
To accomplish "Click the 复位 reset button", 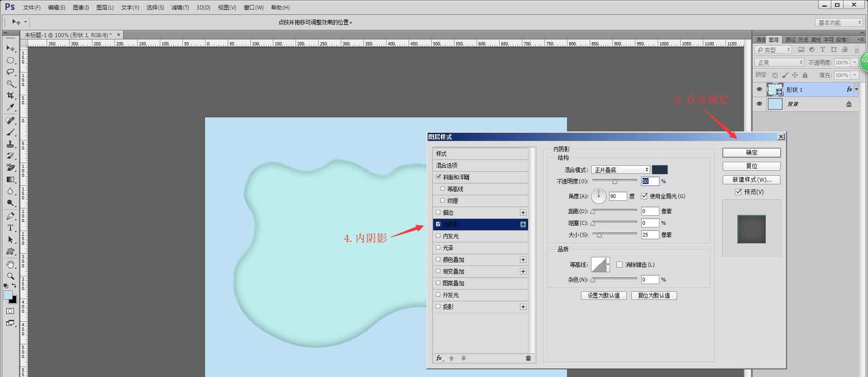I will click(x=752, y=166).
